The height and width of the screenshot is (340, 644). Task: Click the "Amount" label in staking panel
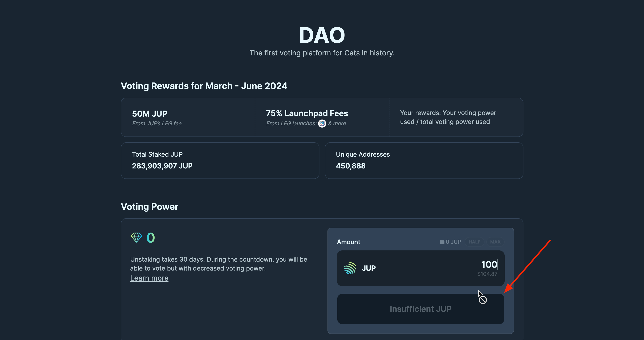pos(349,242)
